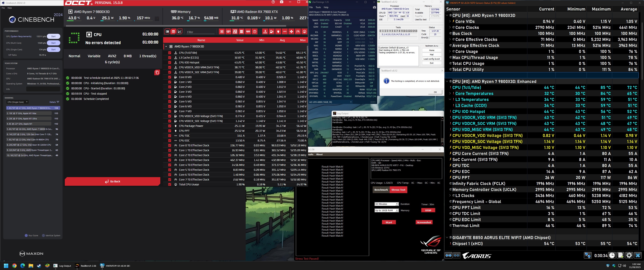Switch to the About tab in RealBench
The width and height of the screenshot is (644, 270).
(319, 155)
